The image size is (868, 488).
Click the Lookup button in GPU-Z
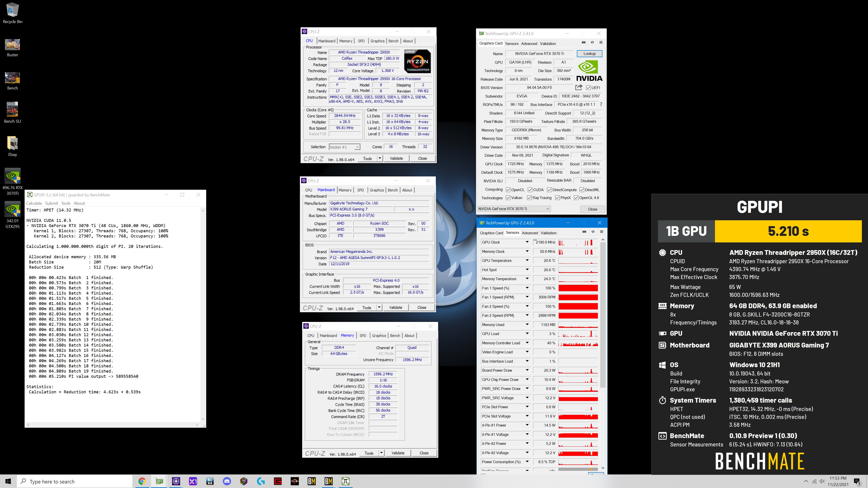coord(589,54)
